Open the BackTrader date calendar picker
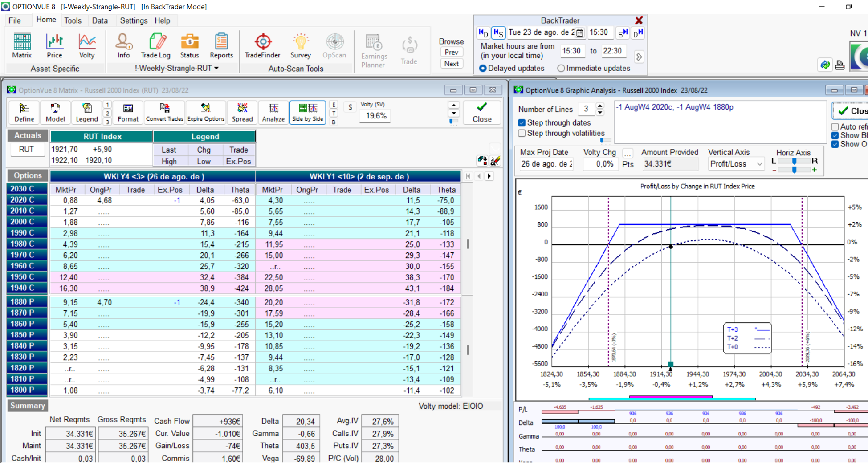 [579, 32]
